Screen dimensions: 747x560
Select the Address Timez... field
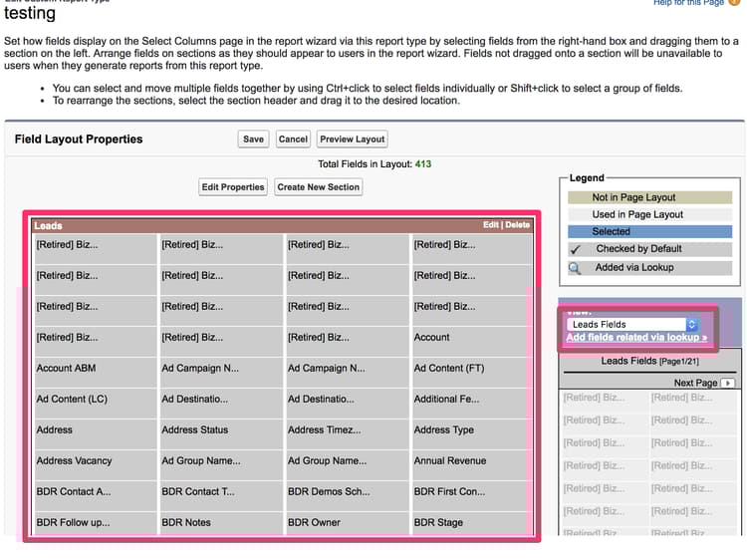347,434
